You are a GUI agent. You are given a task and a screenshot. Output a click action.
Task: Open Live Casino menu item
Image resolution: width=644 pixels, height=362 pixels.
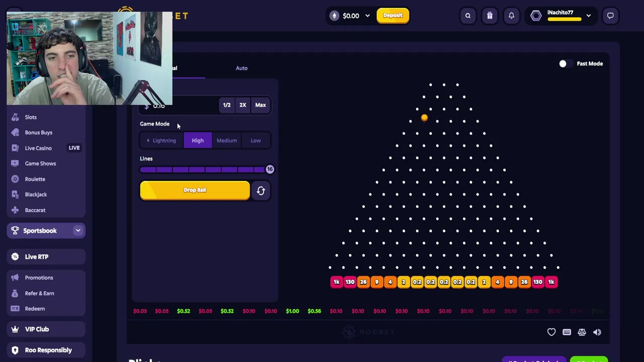38,148
